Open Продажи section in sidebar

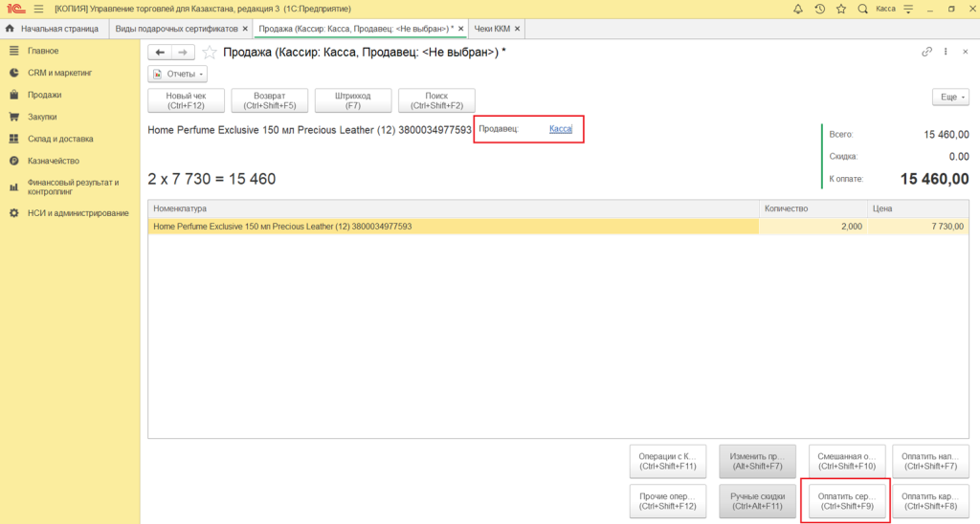pos(44,95)
